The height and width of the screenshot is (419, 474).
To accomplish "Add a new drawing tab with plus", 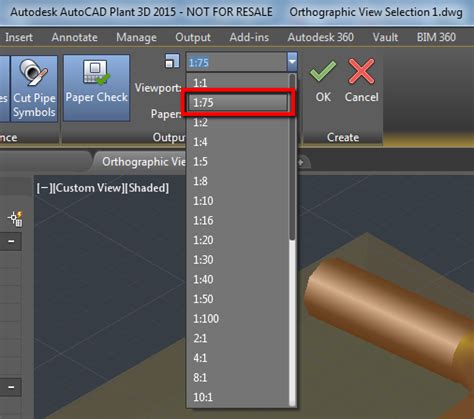I will (301, 162).
